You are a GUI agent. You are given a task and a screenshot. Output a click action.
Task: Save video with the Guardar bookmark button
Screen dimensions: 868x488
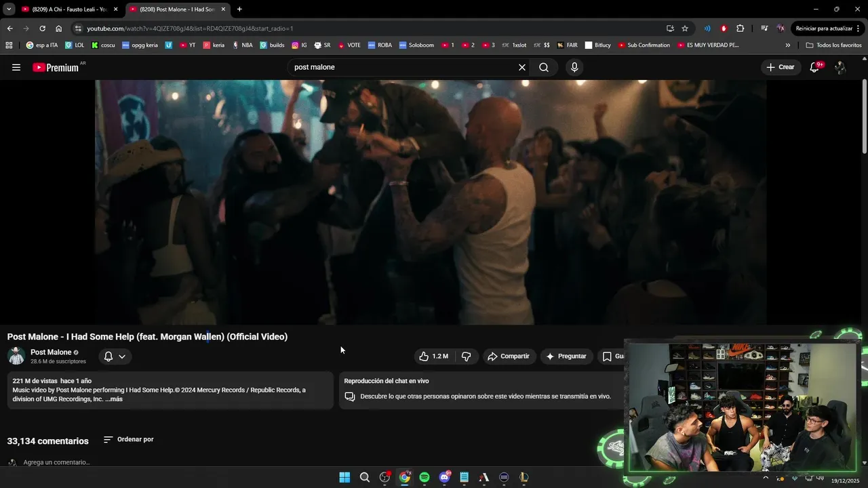click(x=612, y=357)
